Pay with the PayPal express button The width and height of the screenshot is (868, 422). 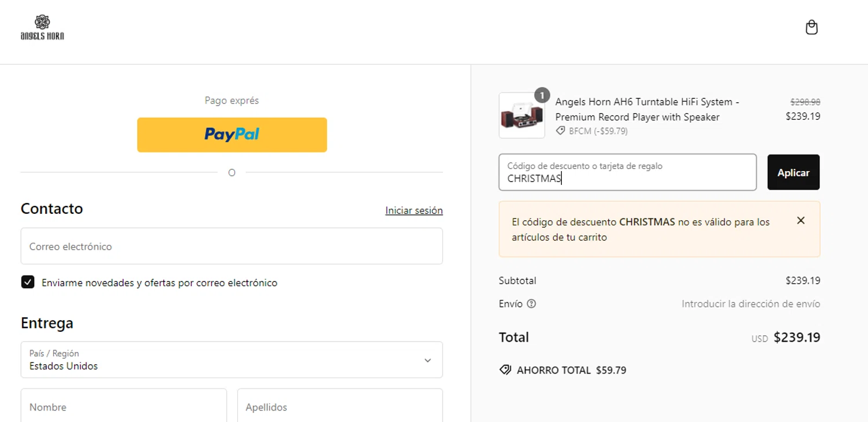click(232, 135)
